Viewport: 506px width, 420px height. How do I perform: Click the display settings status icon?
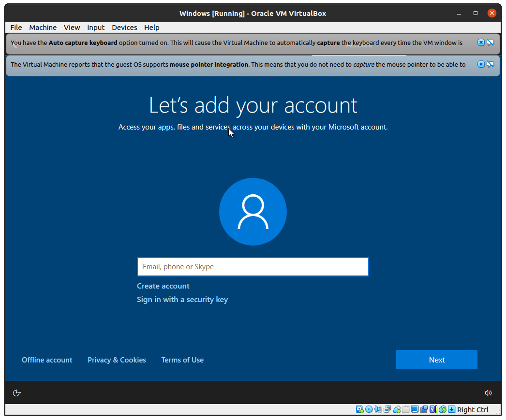(415, 409)
